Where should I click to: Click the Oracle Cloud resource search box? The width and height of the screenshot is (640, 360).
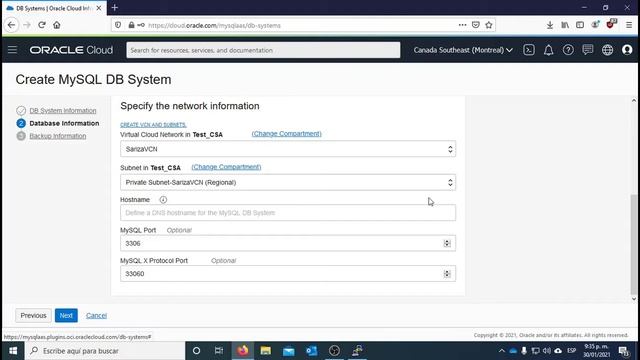(x=263, y=50)
